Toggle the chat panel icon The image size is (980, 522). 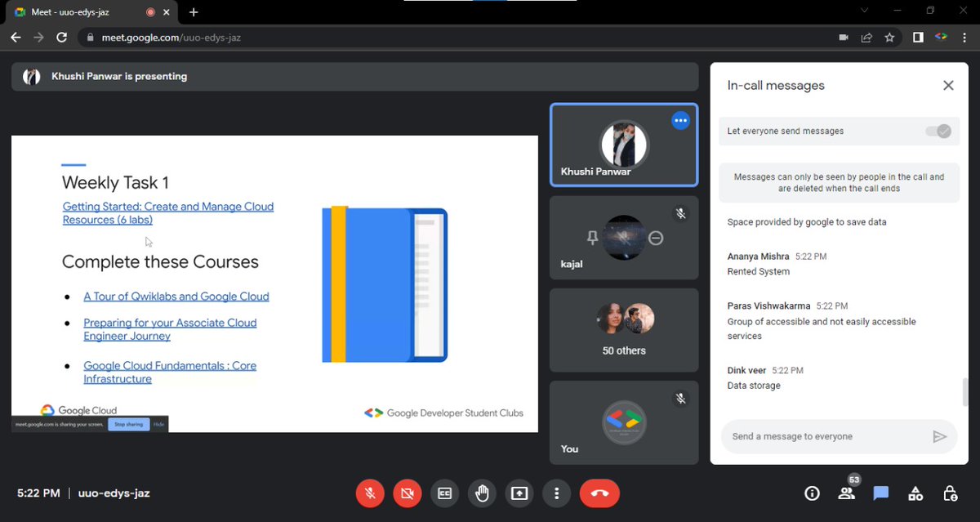click(x=880, y=493)
